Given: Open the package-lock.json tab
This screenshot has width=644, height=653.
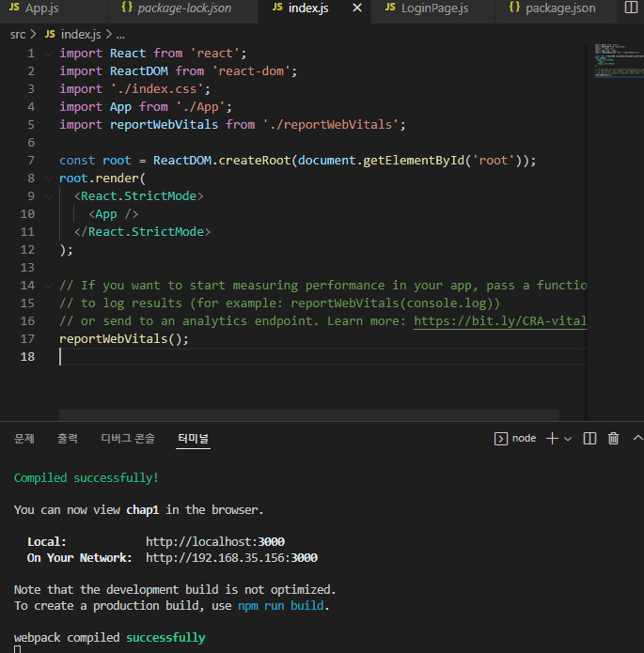Looking at the screenshot, I should (184, 8).
